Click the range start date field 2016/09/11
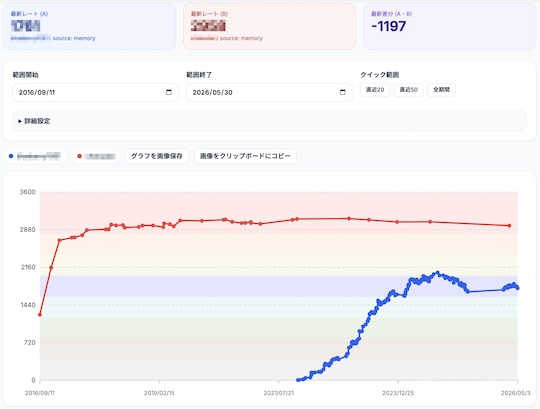The image size is (540, 409). pos(95,92)
